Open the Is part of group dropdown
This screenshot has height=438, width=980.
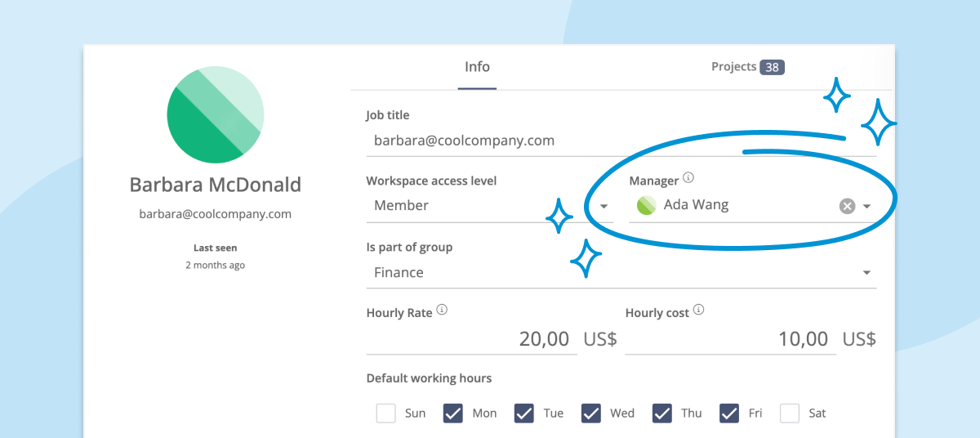click(x=621, y=273)
